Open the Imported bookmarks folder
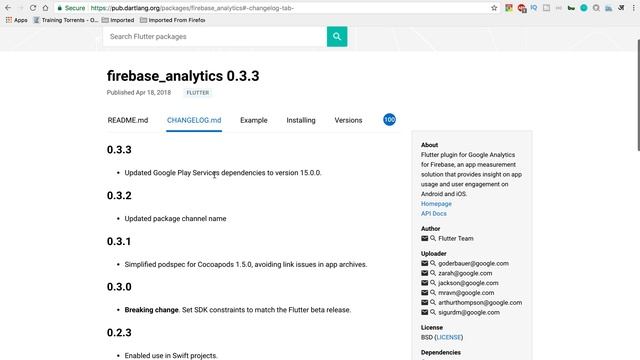 click(118, 20)
